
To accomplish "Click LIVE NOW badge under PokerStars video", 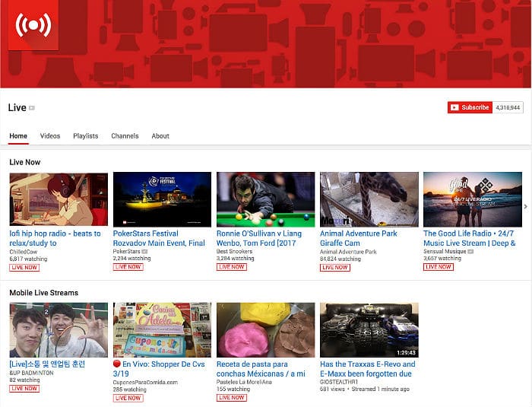I will tap(128, 267).
